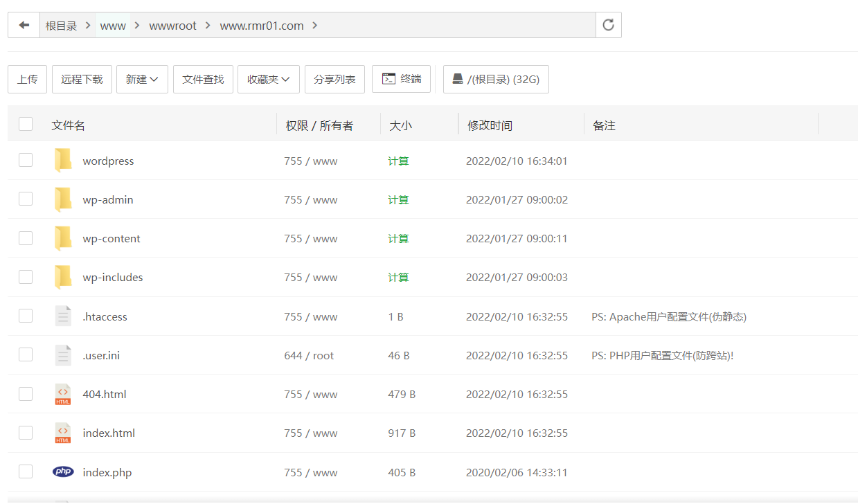This screenshot has height=504, width=858.
Task: Go to 根目录 in breadcrumb path
Action: (61, 26)
